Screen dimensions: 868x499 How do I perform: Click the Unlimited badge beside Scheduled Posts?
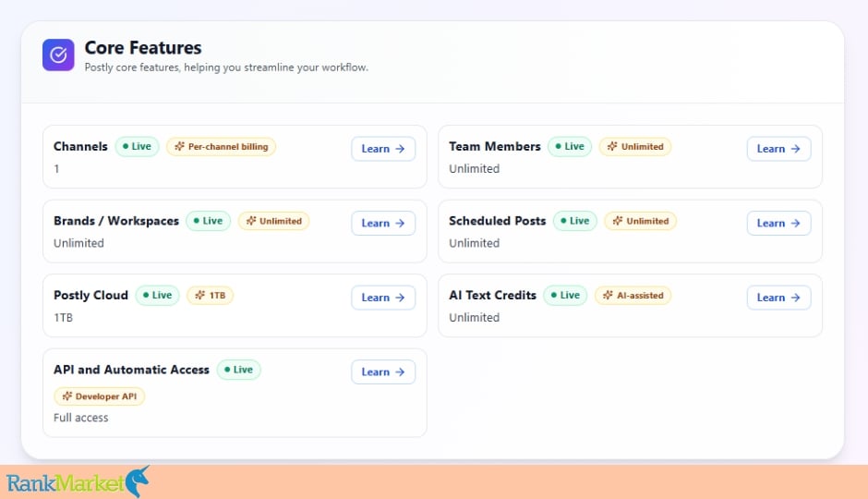pos(640,221)
